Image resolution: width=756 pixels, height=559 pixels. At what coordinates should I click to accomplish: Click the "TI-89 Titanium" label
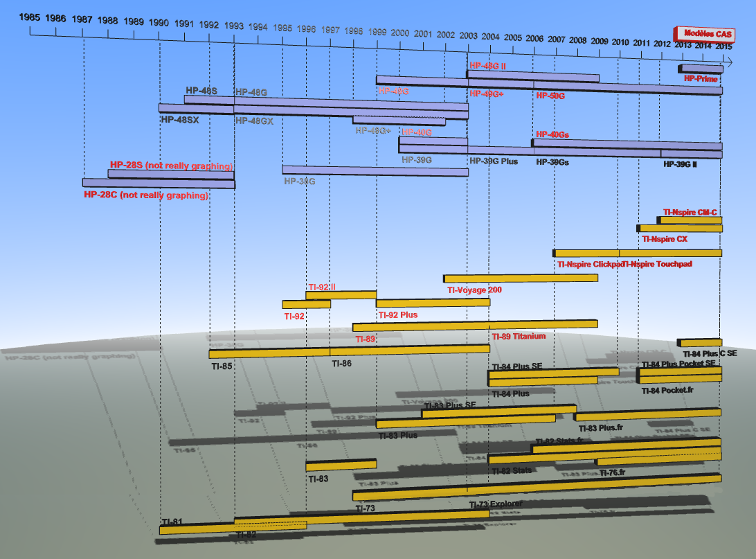tap(519, 336)
